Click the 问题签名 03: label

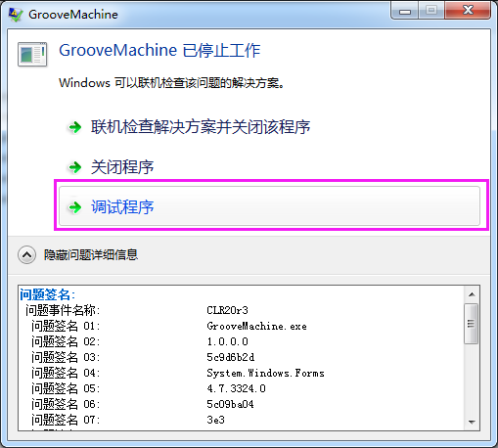click(66, 357)
